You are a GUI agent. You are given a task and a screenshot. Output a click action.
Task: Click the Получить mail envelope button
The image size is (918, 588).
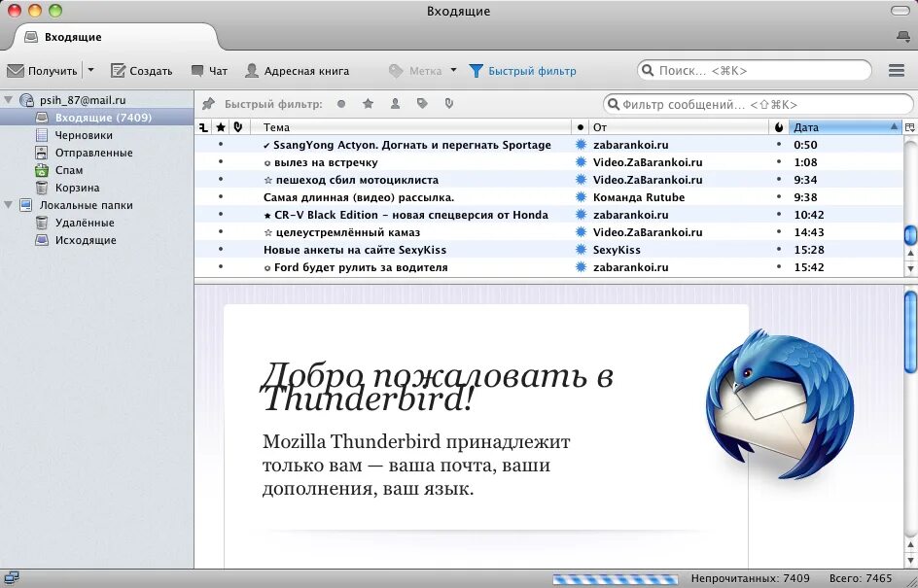(x=42, y=71)
